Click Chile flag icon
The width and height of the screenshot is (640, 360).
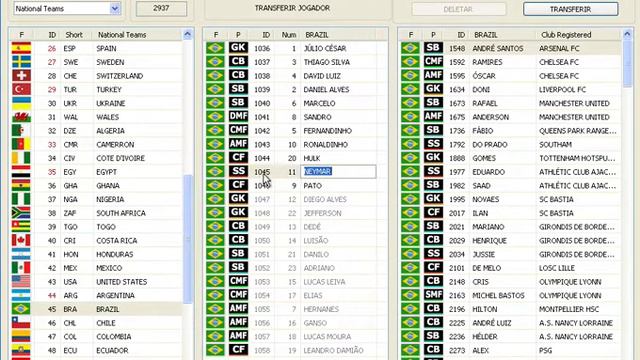click(x=21, y=323)
